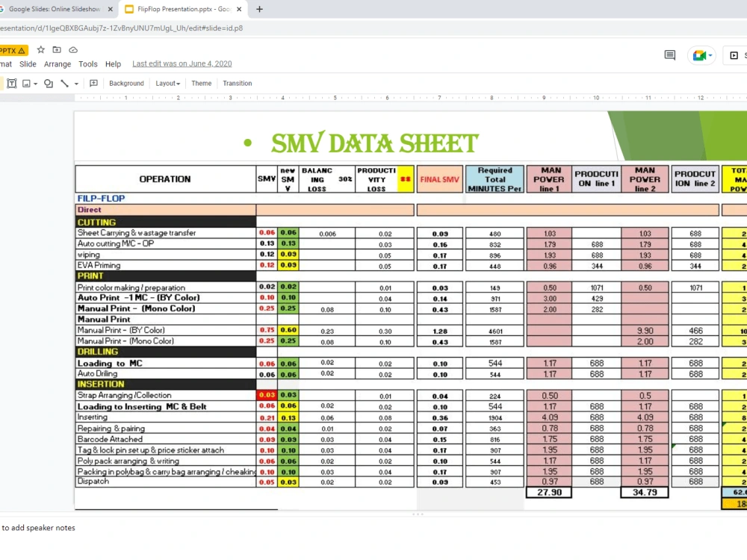Open the Tools menu

pyautogui.click(x=88, y=63)
